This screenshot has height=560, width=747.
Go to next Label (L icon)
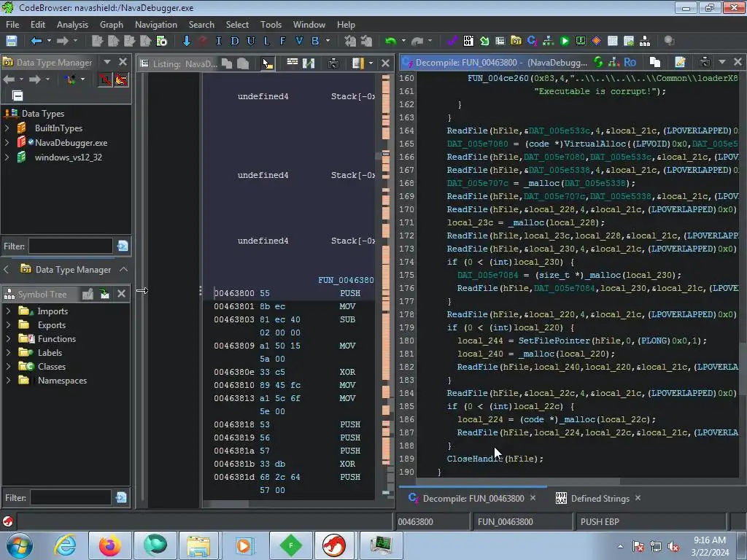pos(267,41)
